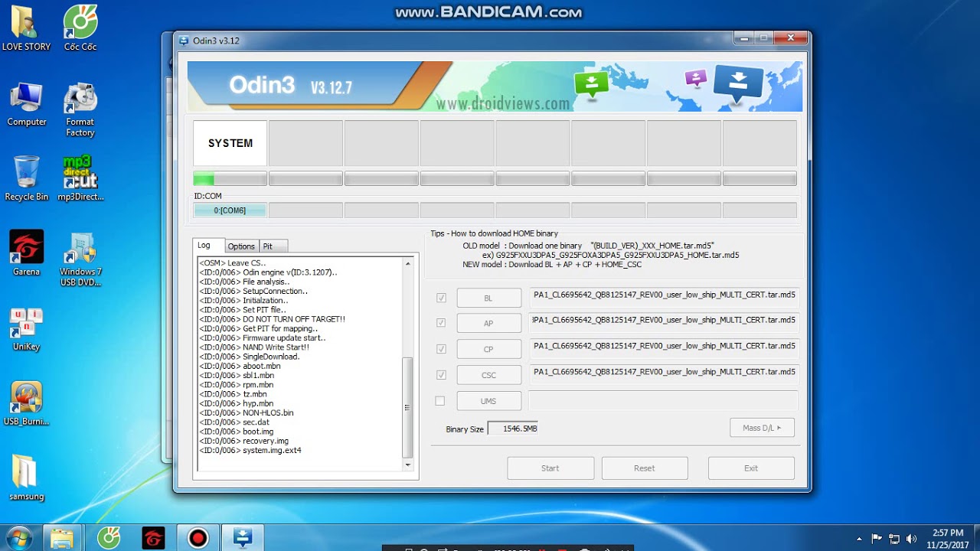Click the CP file button
The height and width of the screenshot is (551, 980).
point(488,349)
